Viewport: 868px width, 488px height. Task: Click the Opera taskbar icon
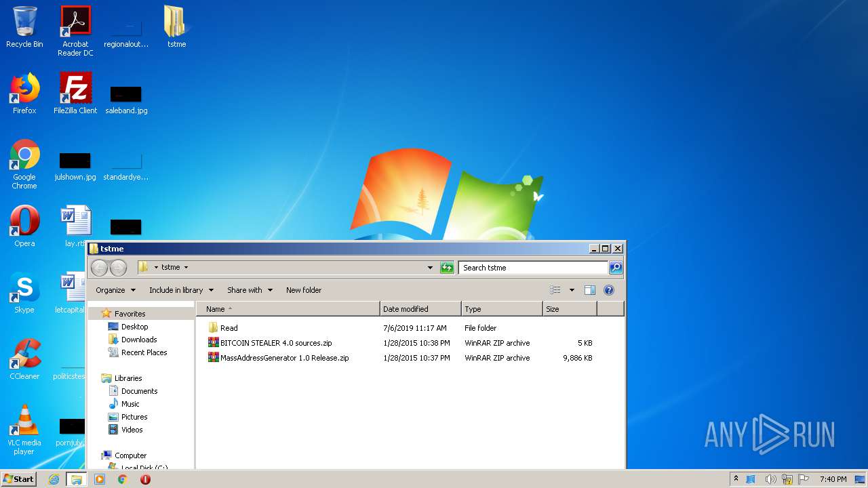[145, 479]
